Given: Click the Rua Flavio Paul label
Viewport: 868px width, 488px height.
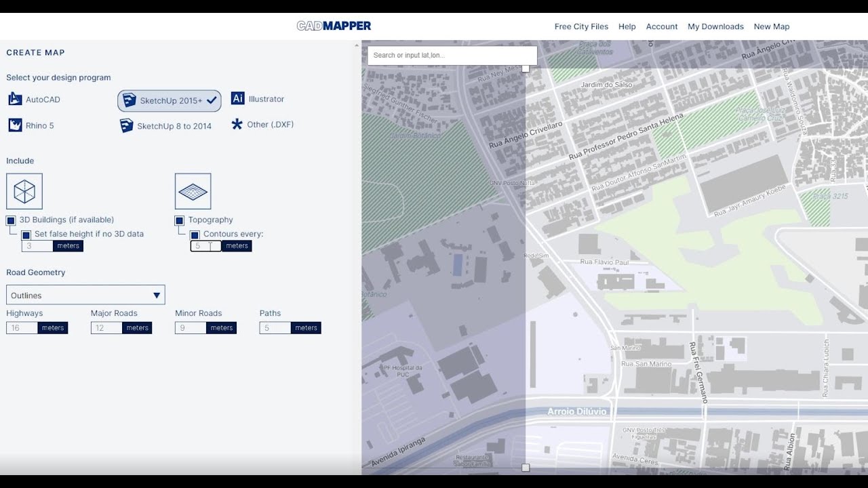Looking at the screenshot, I should (605, 262).
